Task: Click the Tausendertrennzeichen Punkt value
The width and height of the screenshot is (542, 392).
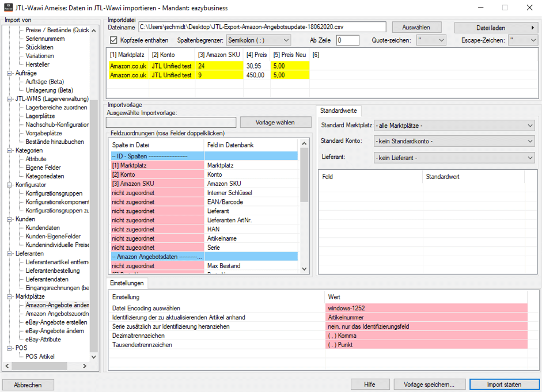Action: [x=426, y=345]
